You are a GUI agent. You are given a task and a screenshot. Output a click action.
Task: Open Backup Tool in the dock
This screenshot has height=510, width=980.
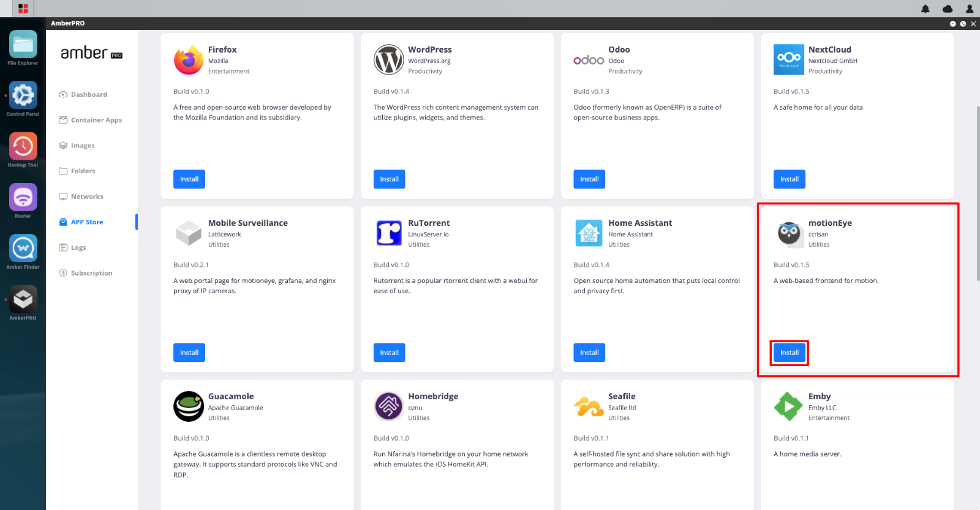[x=23, y=147]
